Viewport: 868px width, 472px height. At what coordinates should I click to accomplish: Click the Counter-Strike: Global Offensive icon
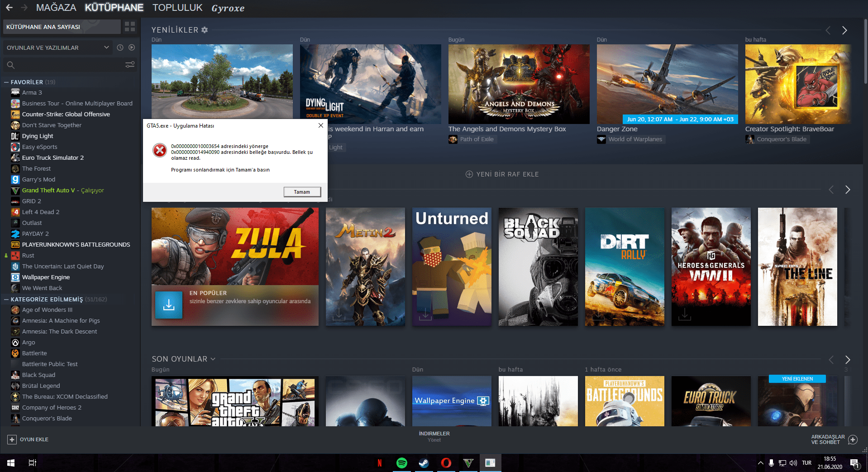tap(15, 114)
